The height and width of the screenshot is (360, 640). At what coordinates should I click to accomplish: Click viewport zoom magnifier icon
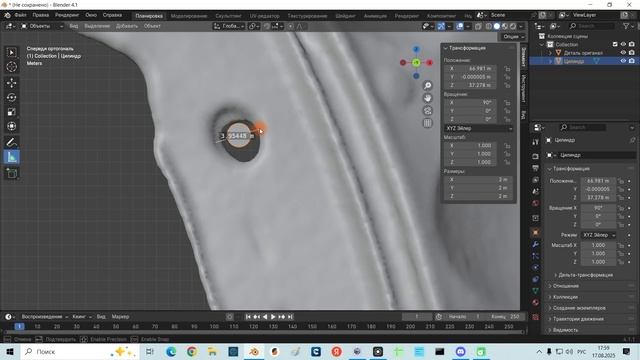pyautogui.click(x=427, y=86)
